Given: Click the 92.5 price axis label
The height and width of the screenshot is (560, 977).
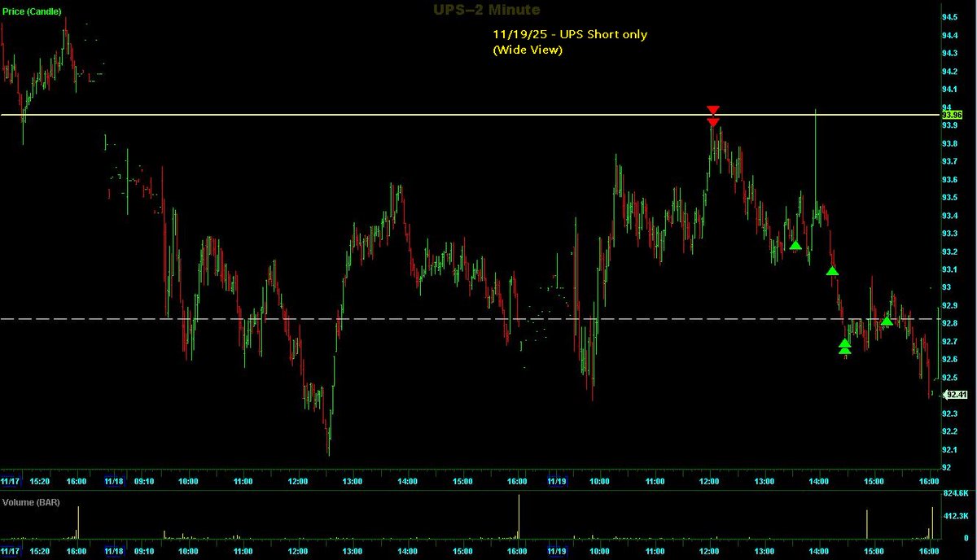Looking at the screenshot, I should [x=950, y=377].
